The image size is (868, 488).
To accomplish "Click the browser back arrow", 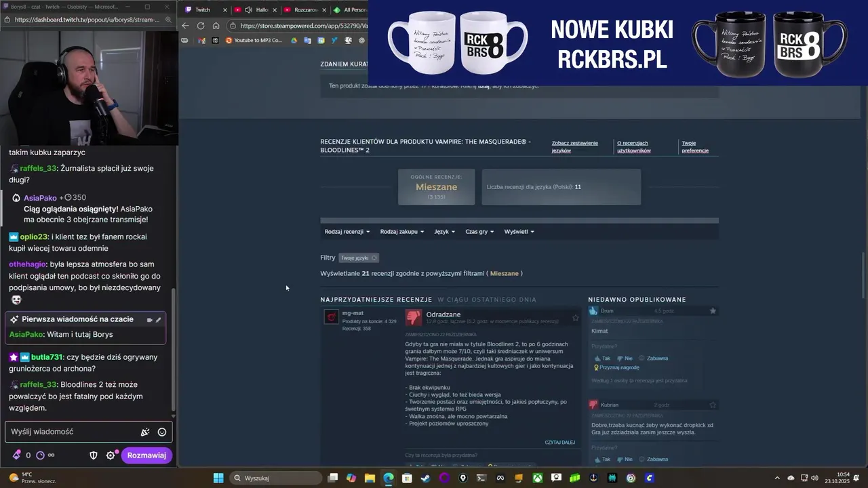I will coord(185,26).
